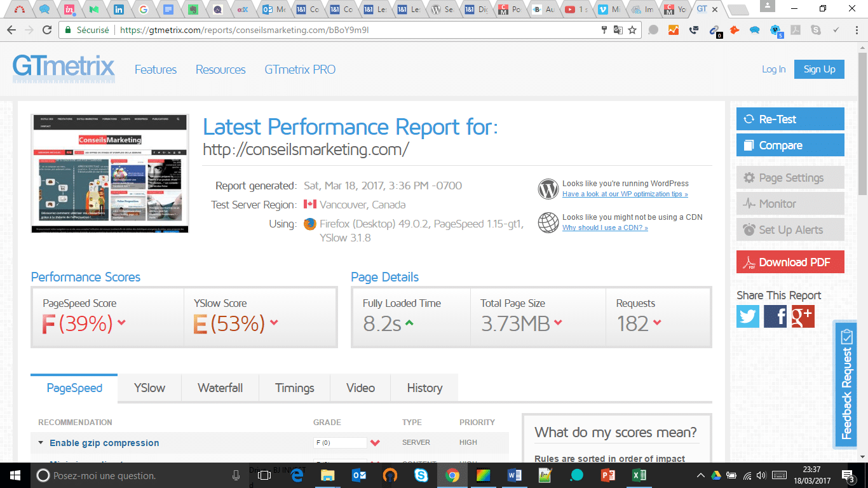Open Word from the taskbar
Viewport: 868px width, 488px height.
(515, 475)
